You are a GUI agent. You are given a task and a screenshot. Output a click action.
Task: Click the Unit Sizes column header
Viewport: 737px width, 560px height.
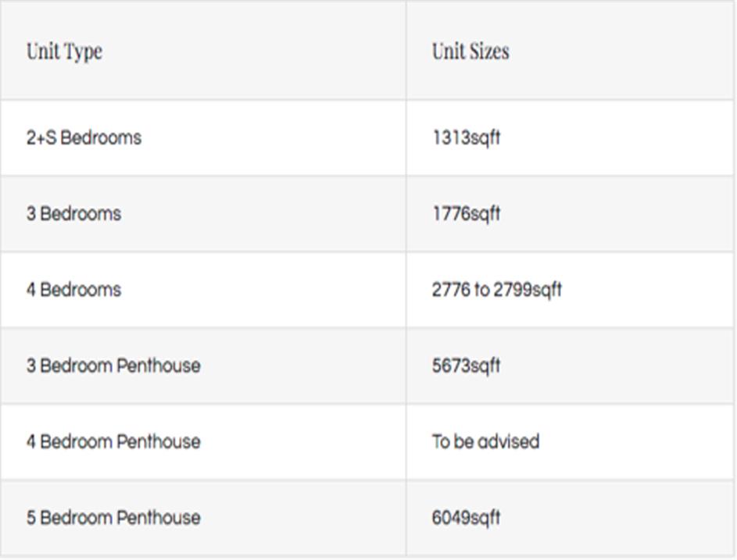(x=470, y=52)
